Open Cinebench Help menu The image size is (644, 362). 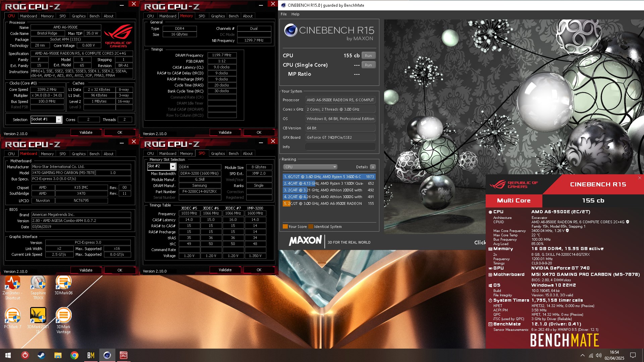(x=295, y=14)
